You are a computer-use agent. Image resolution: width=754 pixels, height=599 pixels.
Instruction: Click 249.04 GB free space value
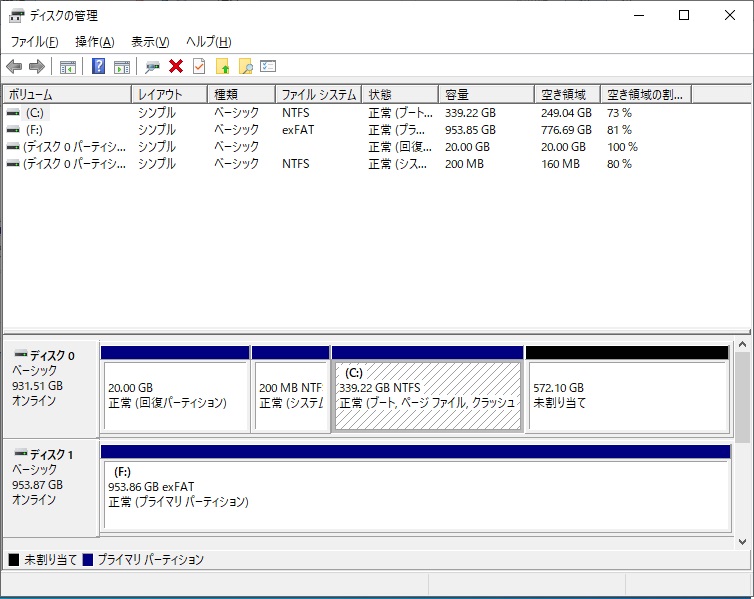(566, 113)
